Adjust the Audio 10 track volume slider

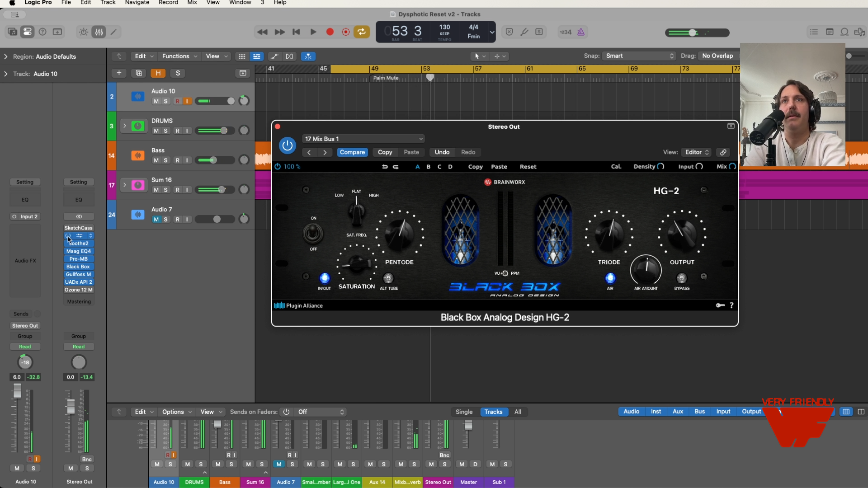231,101
